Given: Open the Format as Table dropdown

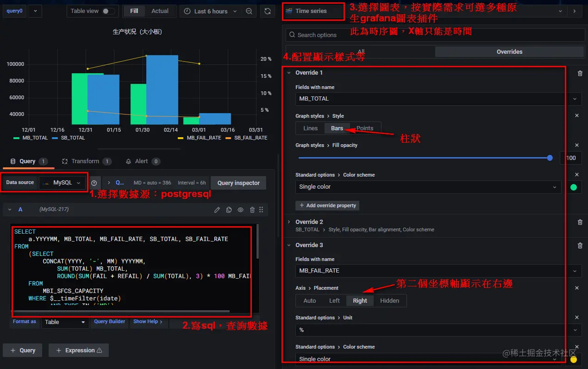Looking at the screenshot, I should (65, 322).
